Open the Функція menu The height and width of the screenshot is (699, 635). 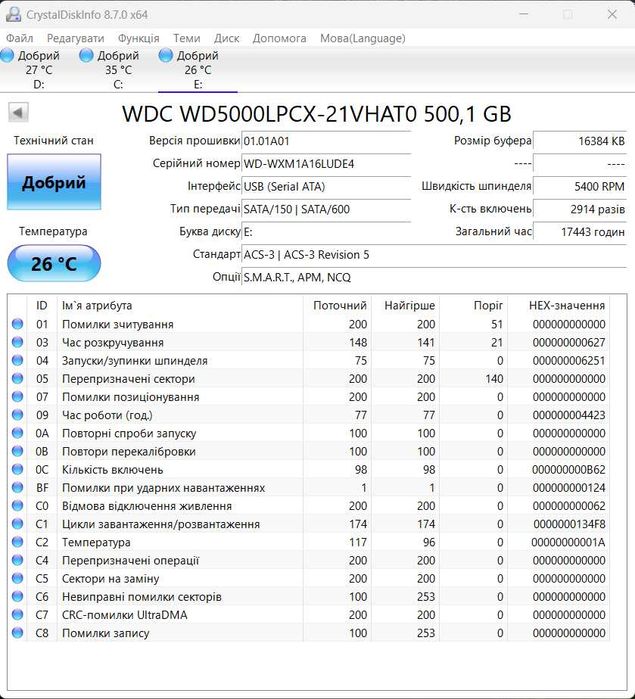pos(138,38)
